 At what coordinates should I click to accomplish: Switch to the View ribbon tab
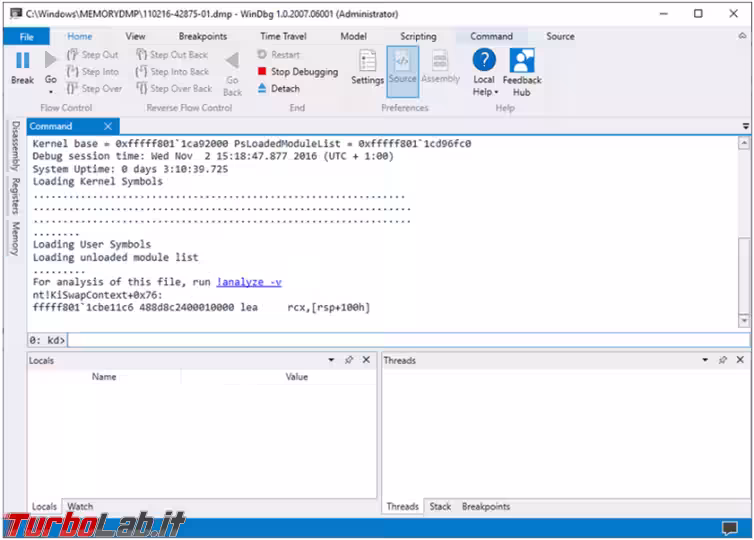pos(135,37)
